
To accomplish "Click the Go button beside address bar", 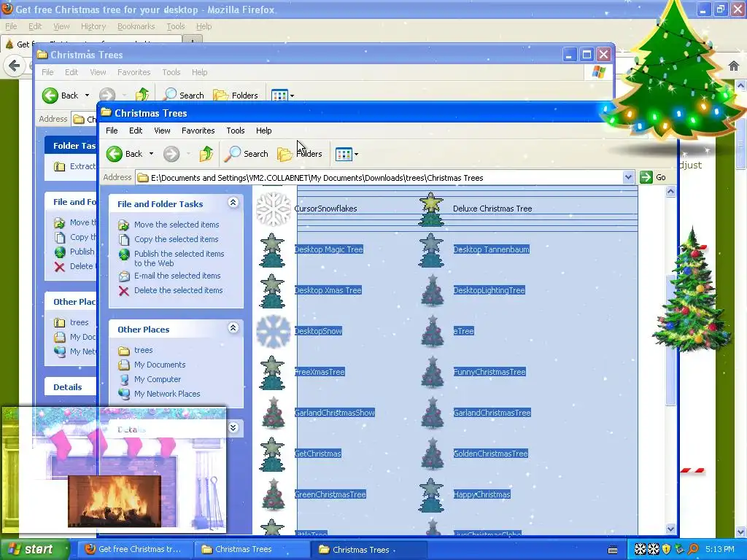I will 653,178.
